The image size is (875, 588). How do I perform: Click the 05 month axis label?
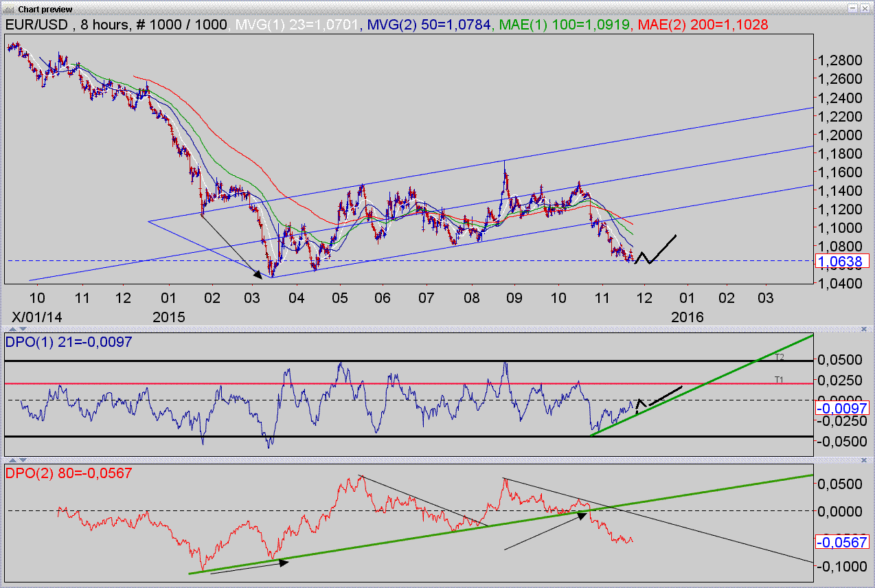340,299
